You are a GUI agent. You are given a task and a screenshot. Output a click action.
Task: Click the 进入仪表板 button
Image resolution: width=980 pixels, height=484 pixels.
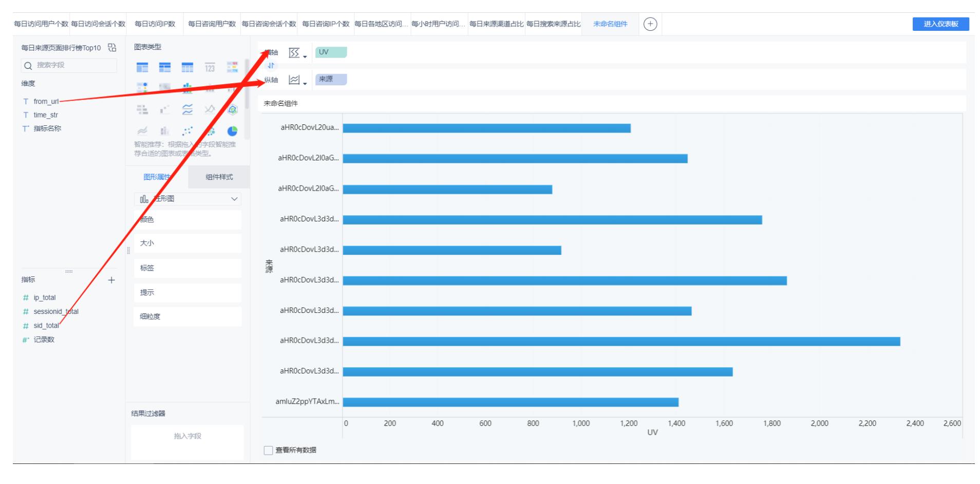tap(941, 24)
